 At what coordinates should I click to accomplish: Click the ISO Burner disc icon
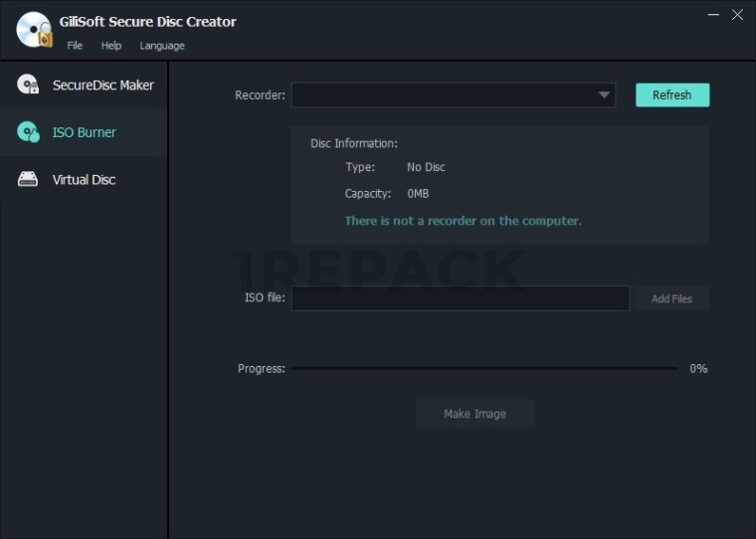coord(28,132)
